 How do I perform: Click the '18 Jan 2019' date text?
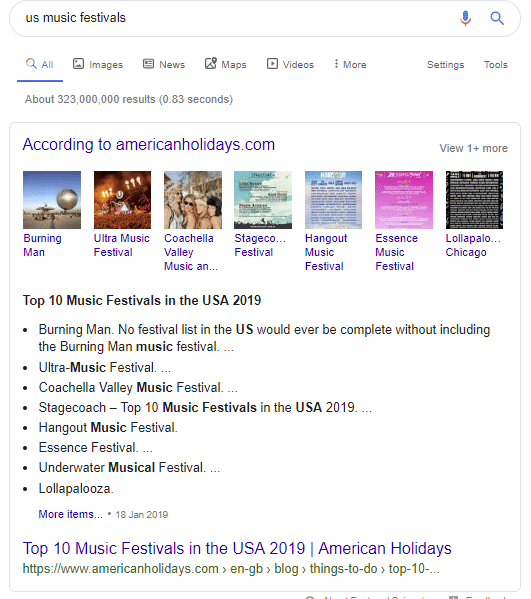pyautogui.click(x=142, y=515)
